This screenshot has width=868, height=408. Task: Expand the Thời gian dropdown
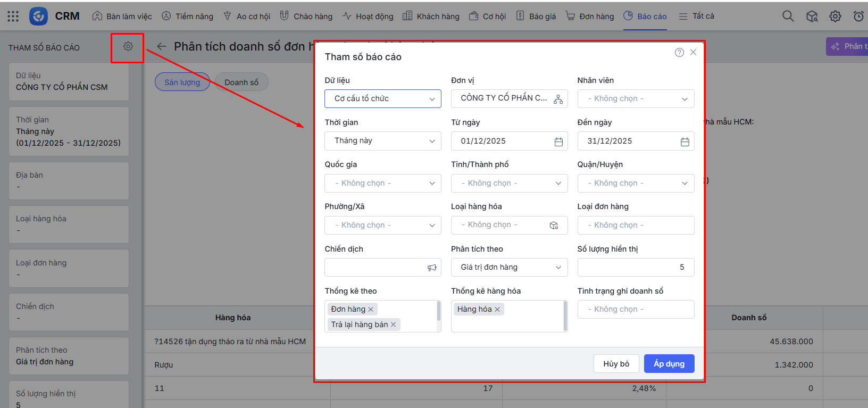[382, 141]
